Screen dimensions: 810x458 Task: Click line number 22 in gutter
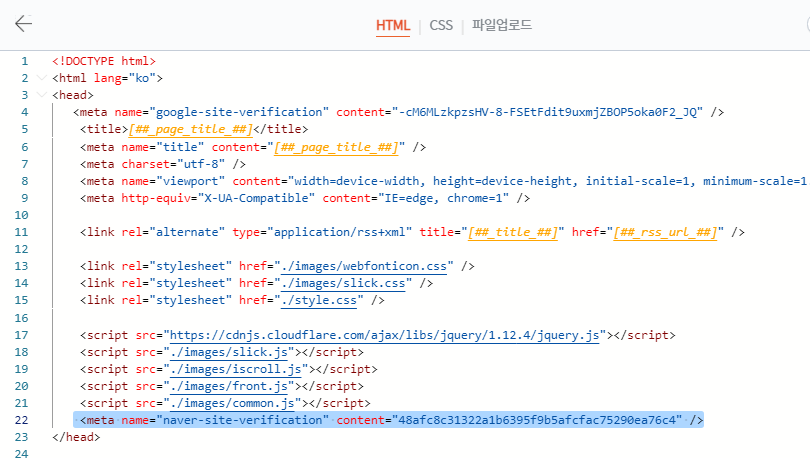(x=21, y=420)
